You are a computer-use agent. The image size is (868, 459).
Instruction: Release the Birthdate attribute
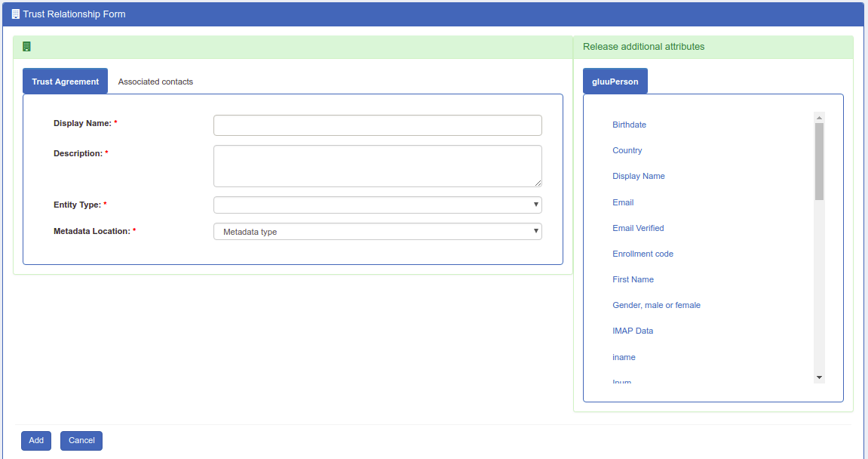pyautogui.click(x=629, y=125)
